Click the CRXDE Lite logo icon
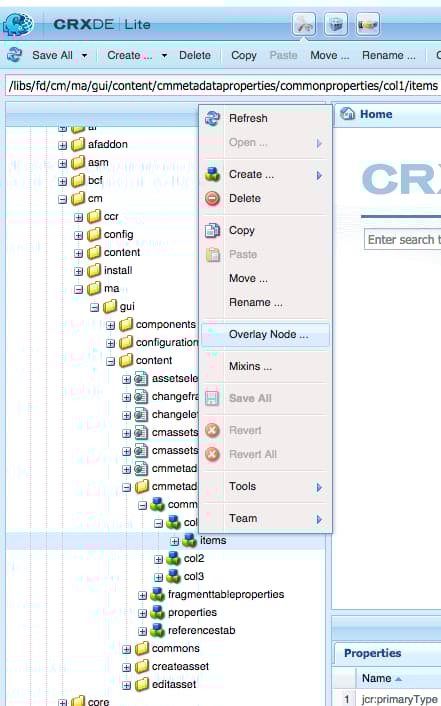 click(x=18, y=24)
